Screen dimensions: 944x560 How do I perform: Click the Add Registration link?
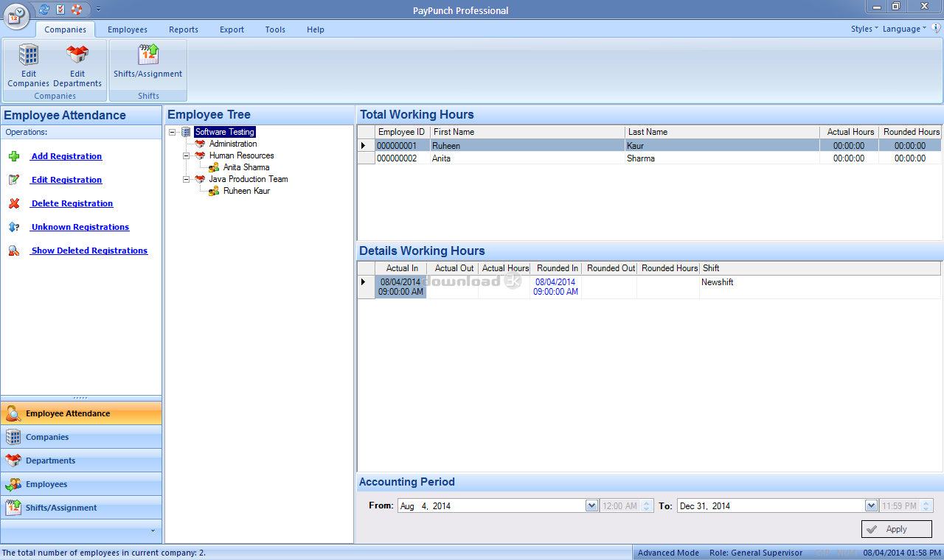[x=66, y=156]
